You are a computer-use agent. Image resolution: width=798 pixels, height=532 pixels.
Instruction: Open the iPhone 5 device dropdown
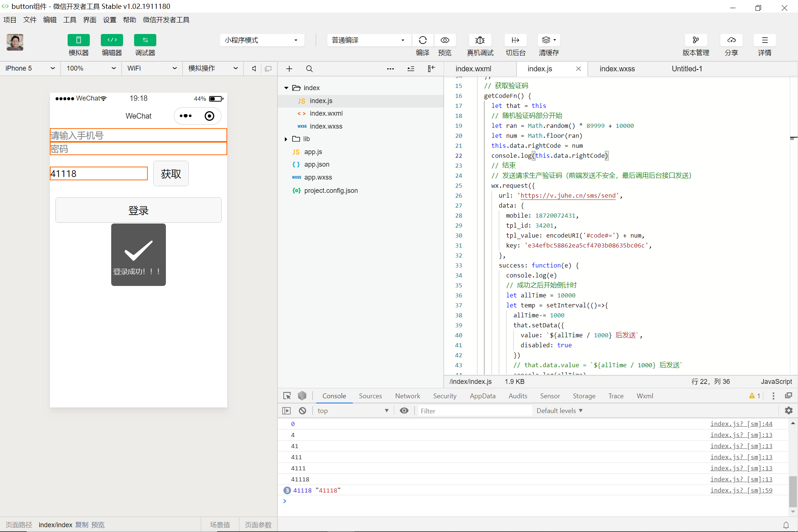coord(30,68)
